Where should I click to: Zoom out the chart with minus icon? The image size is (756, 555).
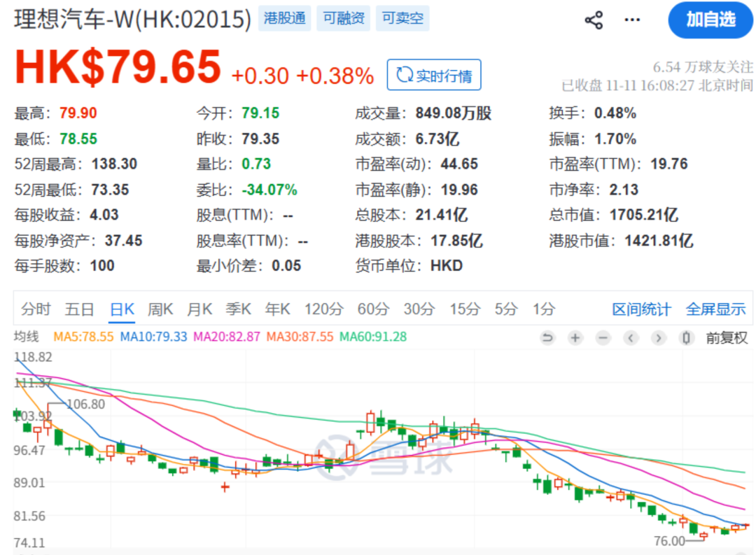point(603,338)
